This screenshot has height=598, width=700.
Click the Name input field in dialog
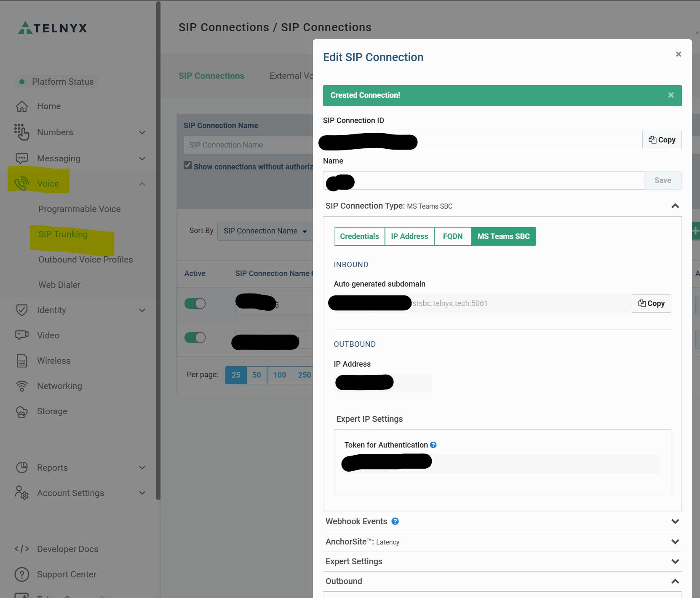(x=484, y=180)
